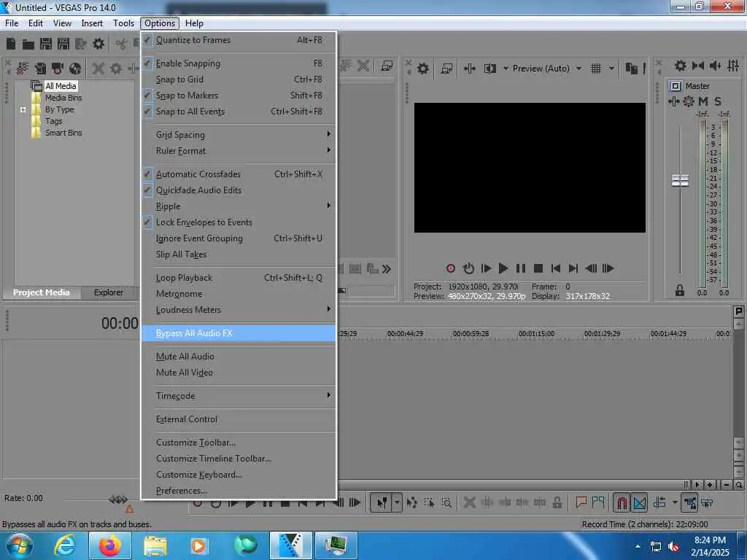Click the Insert Marker icon
Viewport: 747px width, 560px height.
tap(581, 502)
